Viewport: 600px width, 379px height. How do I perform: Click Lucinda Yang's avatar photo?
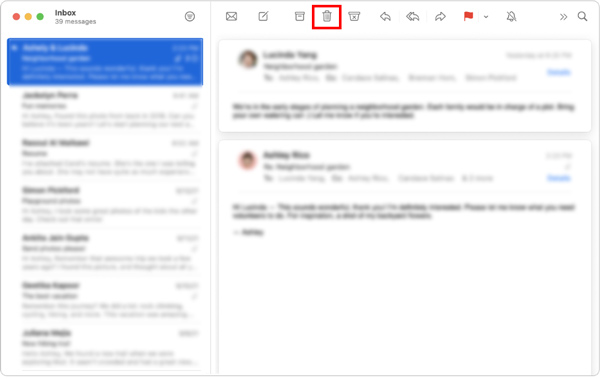click(x=248, y=59)
